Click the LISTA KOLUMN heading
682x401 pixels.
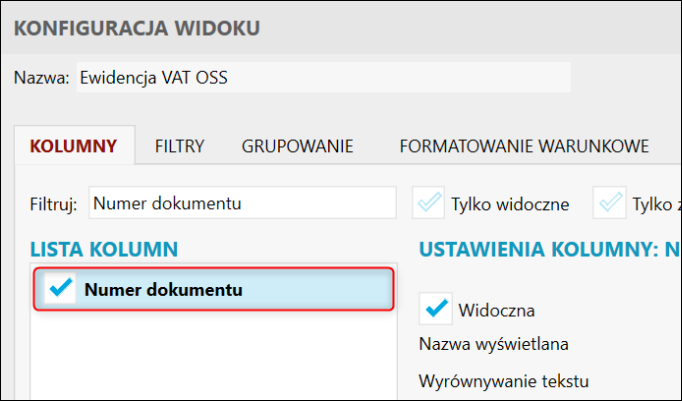tap(104, 248)
